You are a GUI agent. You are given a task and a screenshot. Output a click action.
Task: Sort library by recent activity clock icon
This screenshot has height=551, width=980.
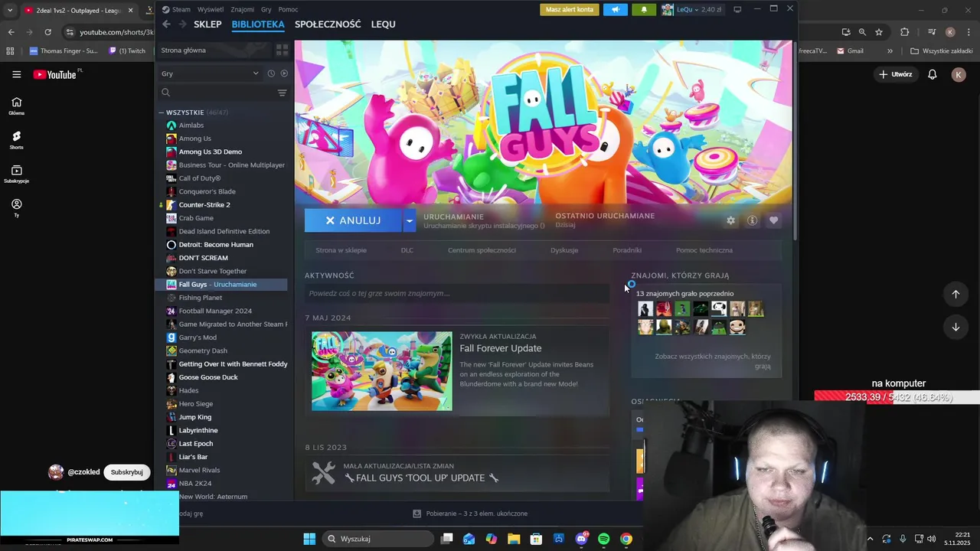[x=271, y=73]
